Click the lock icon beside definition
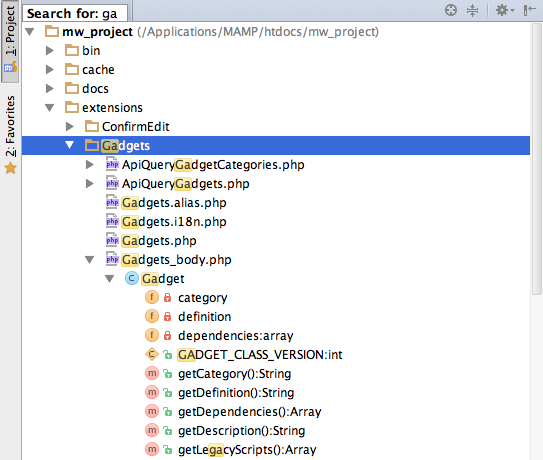Screen dimensions: 543x460 click(x=168, y=316)
